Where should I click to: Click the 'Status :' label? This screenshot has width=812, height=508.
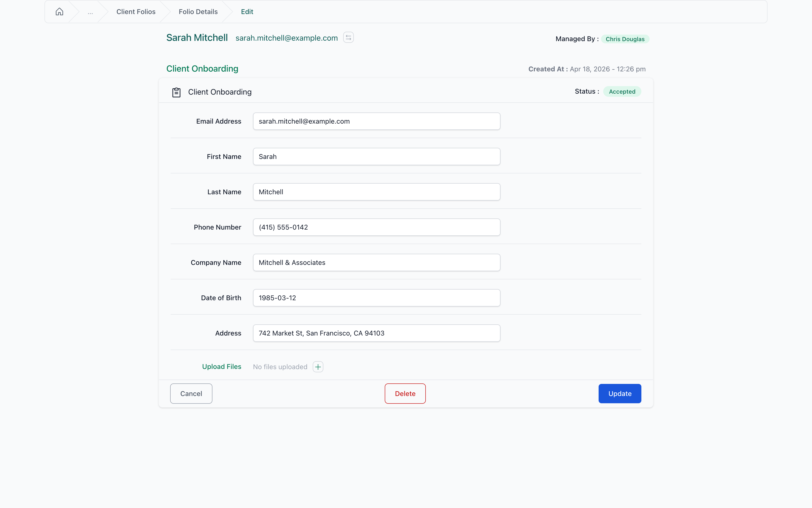(587, 91)
